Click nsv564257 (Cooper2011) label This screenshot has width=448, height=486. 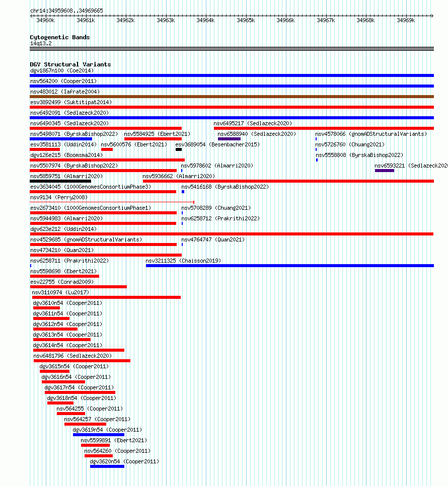[97, 419]
